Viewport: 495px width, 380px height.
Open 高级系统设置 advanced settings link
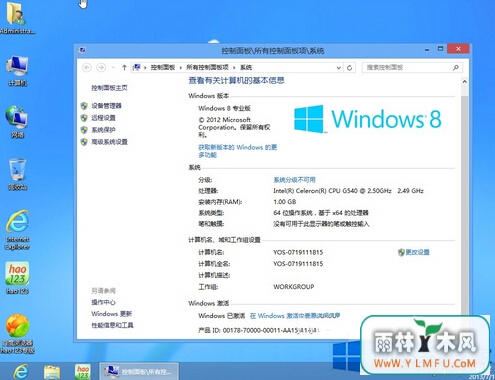109,142
